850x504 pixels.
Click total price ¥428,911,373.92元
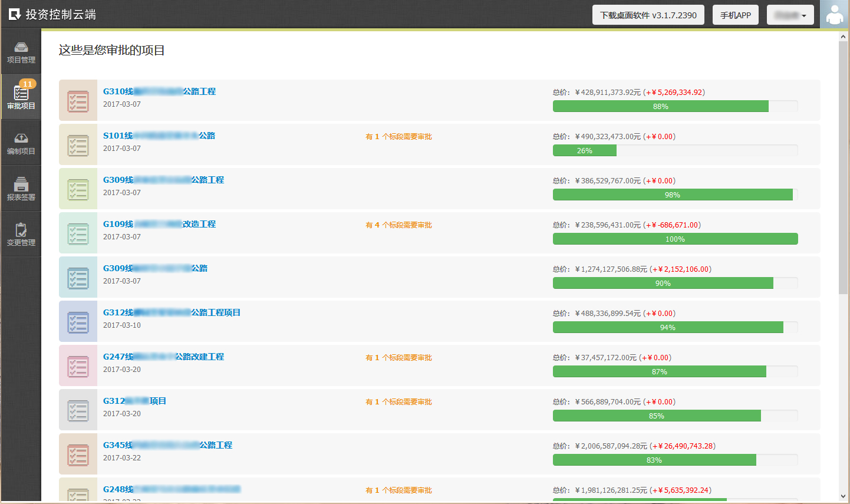click(x=608, y=93)
